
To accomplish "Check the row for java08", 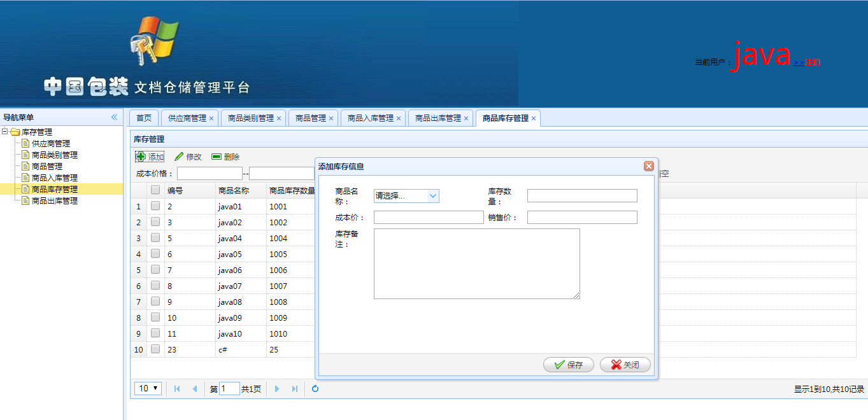I will (x=155, y=301).
